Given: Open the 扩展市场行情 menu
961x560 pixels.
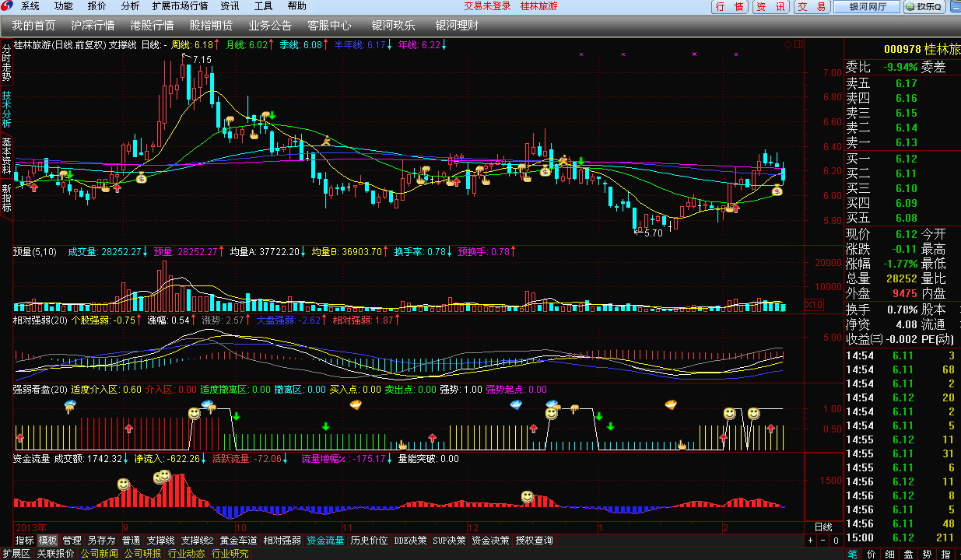Looking at the screenshot, I should (180, 6).
